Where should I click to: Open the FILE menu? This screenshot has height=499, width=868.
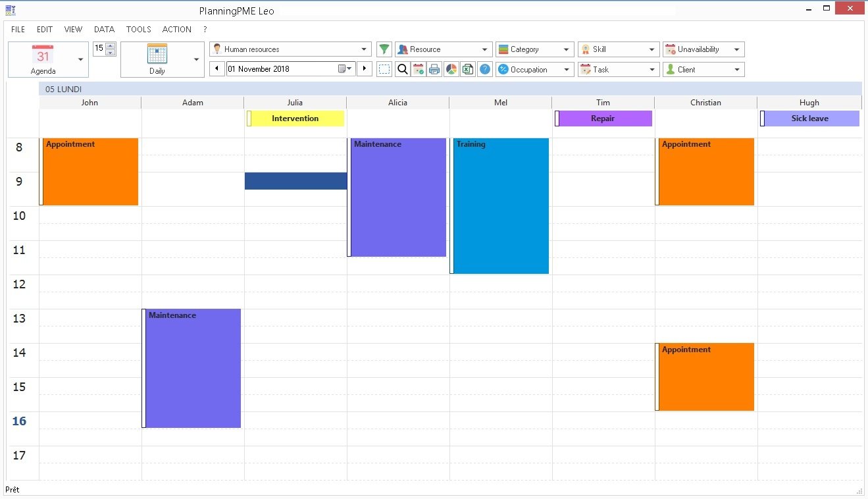point(18,30)
